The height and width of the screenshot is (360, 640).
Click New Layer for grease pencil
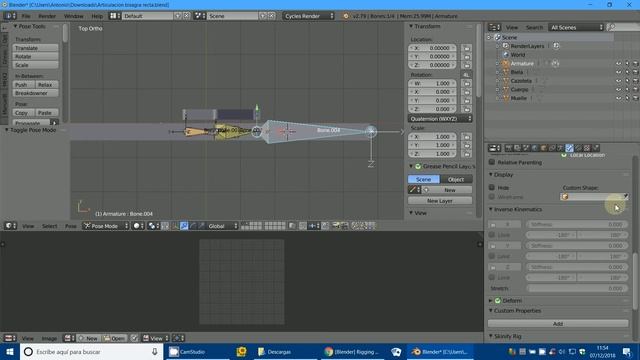click(440, 201)
